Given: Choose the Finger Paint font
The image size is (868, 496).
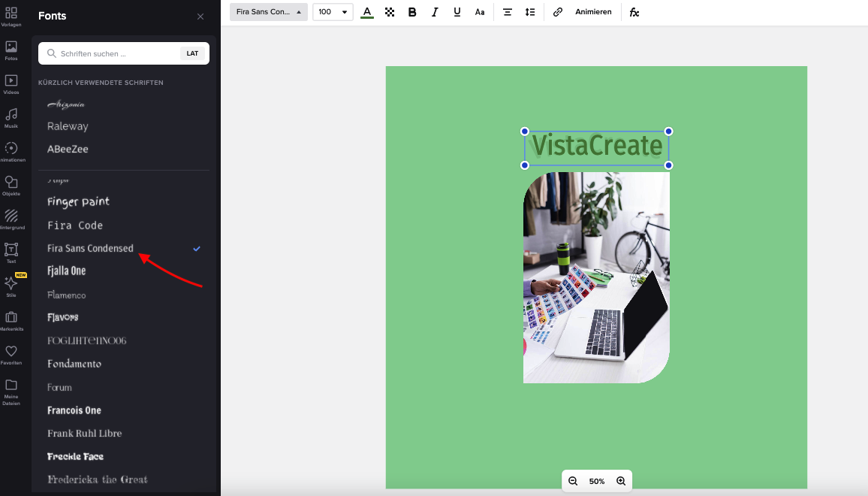Looking at the screenshot, I should (x=78, y=201).
